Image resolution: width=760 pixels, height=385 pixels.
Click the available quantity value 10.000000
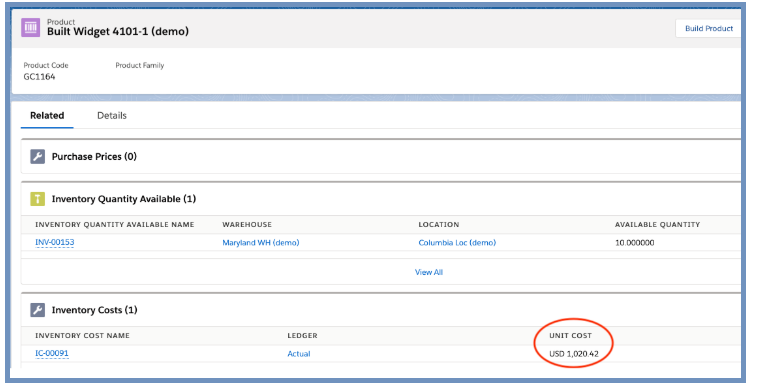[634, 242]
